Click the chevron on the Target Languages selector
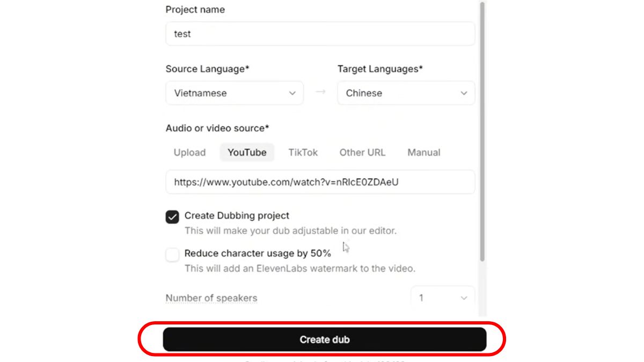The width and height of the screenshot is (644, 362). 464,93
